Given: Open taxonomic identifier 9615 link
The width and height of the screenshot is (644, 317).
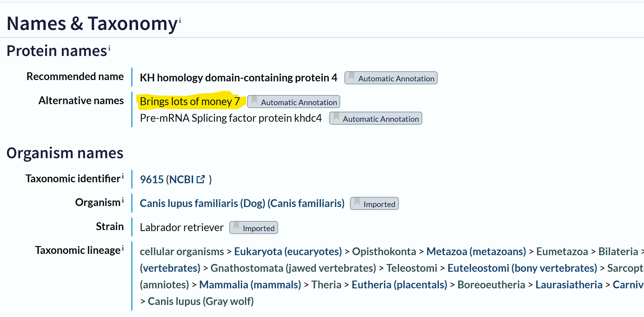Looking at the screenshot, I should (152, 180).
